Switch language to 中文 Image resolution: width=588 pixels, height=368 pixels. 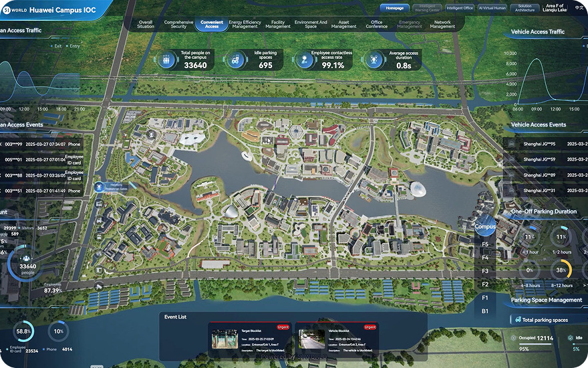pos(579,8)
